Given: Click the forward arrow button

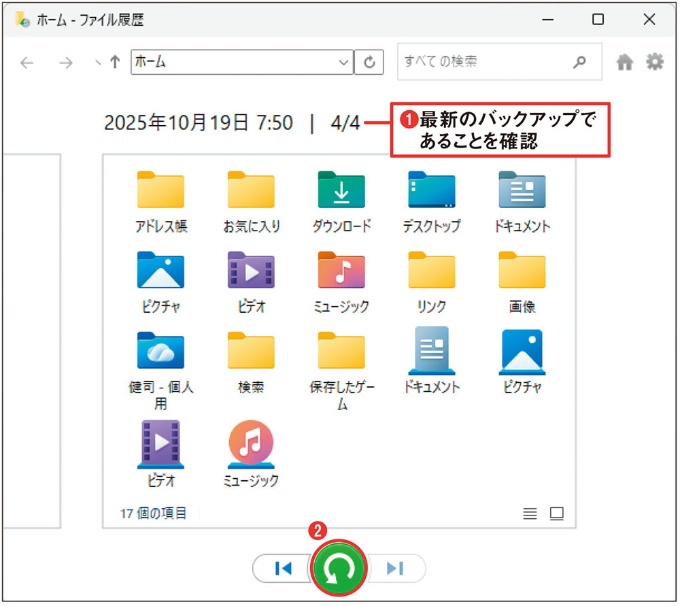Looking at the screenshot, I should [x=66, y=62].
